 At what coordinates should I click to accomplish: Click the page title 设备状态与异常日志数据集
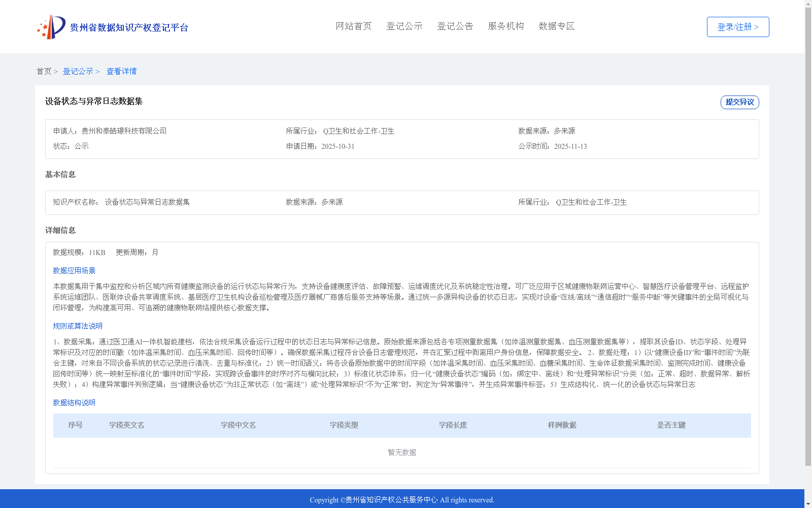click(x=94, y=101)
